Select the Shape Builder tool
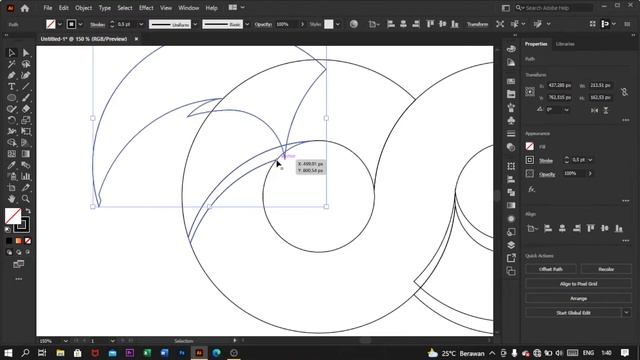Image resolution: width=640 pixels, height=360 pixels. click(11, 142)
